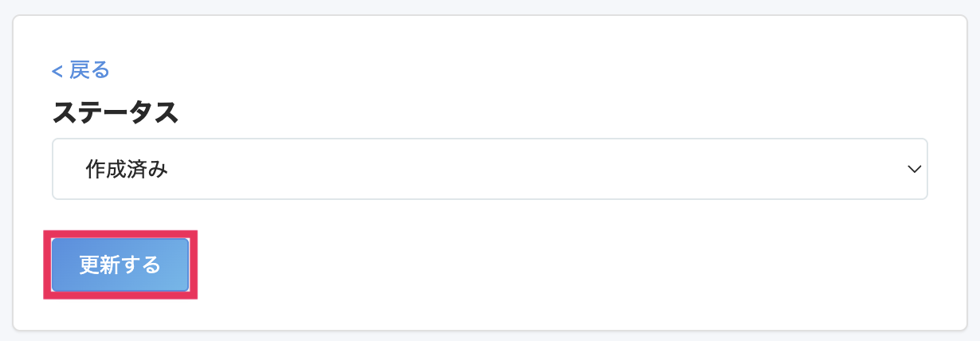Focus the status select box showing 作成済み
This screenshot has width=980, height=341.
[x=489, y=169]
